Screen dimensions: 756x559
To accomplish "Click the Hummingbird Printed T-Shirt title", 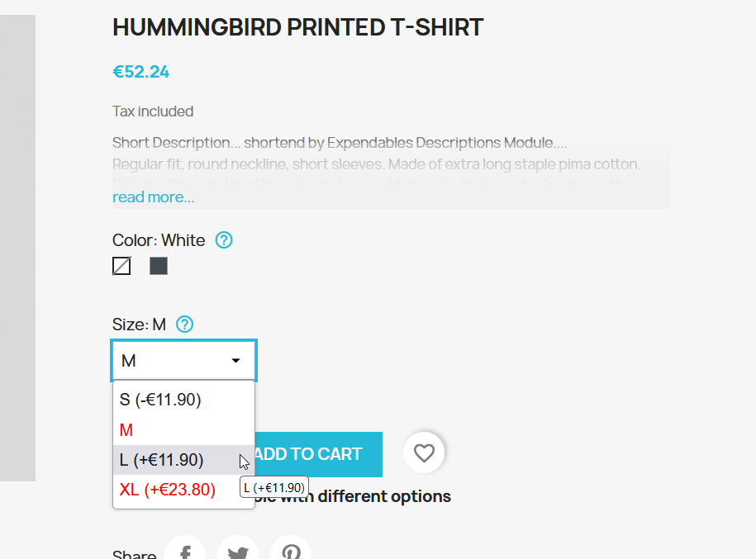I will click(297, 27).
